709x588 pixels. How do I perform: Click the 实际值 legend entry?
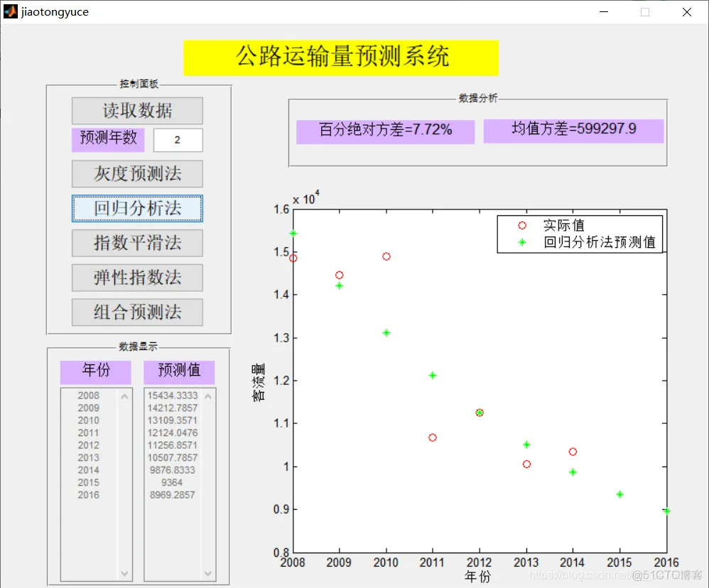(x=565, y=225)
